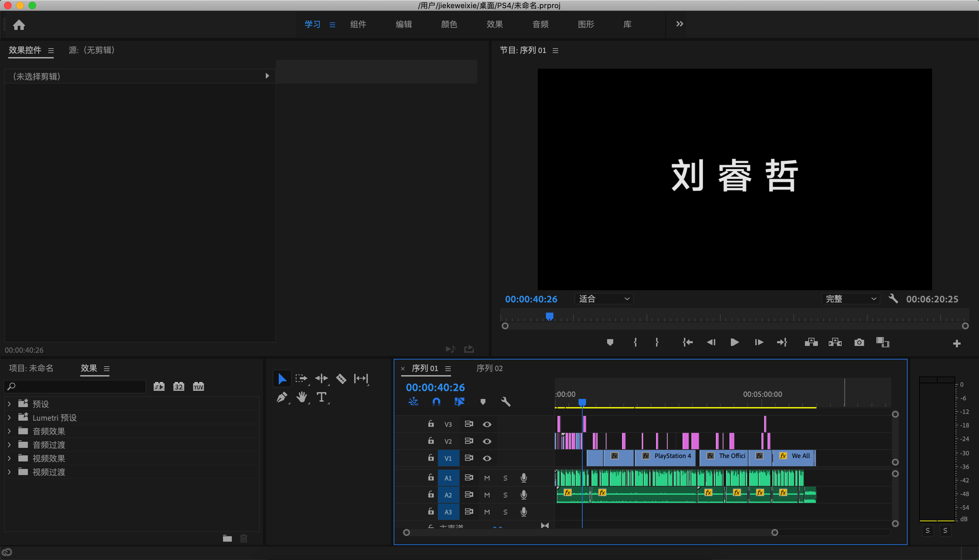Image resolution: width=979 pixels, height=560 pixels.
Task: Expand the 音频过渡 folder
Action: tap(9, 444)
